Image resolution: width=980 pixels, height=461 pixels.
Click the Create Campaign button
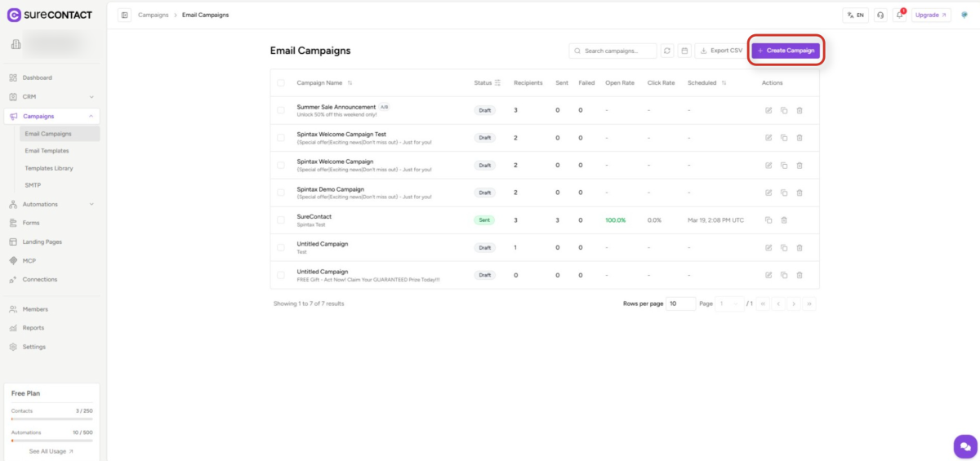click(786, 51)
